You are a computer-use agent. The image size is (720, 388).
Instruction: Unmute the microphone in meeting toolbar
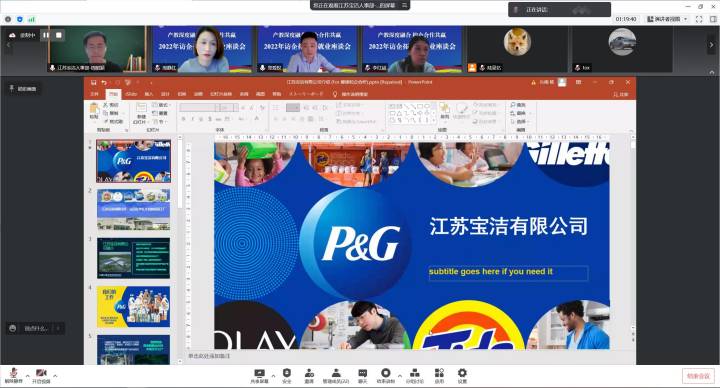click(13, 375)
